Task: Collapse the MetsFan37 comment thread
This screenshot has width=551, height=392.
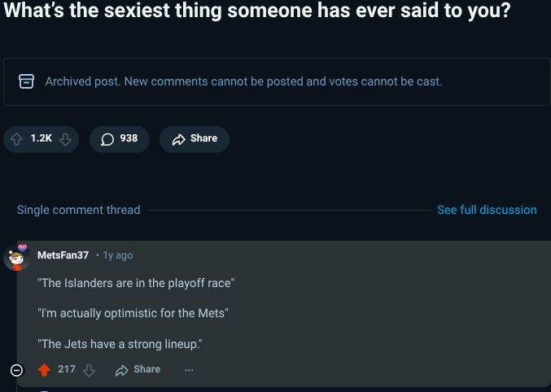Action: pyautogui.click(x=16, y=371)
